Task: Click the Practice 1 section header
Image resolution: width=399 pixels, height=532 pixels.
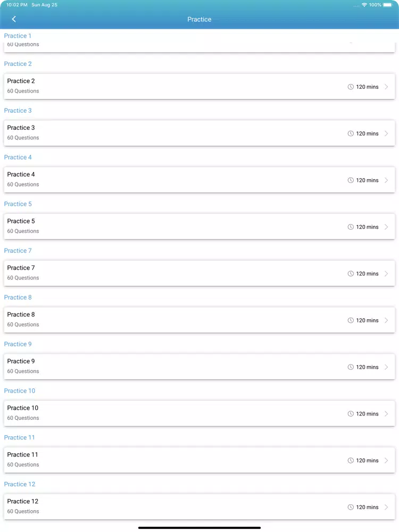Action: coord(18,36)
